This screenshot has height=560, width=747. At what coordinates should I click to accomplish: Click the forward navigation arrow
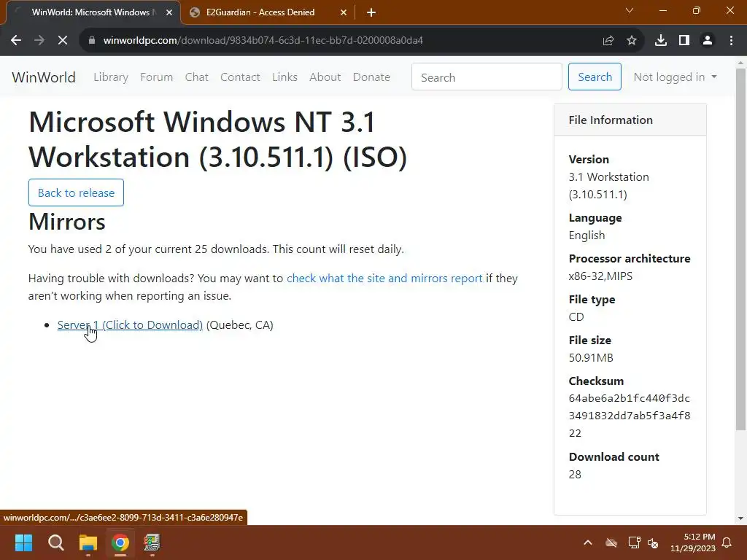[39, 41]
